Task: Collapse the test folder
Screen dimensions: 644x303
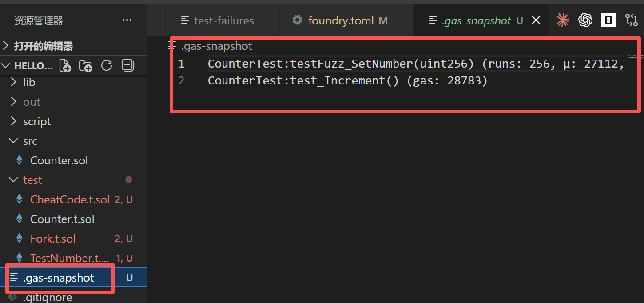Action: [x=32, y=180]
